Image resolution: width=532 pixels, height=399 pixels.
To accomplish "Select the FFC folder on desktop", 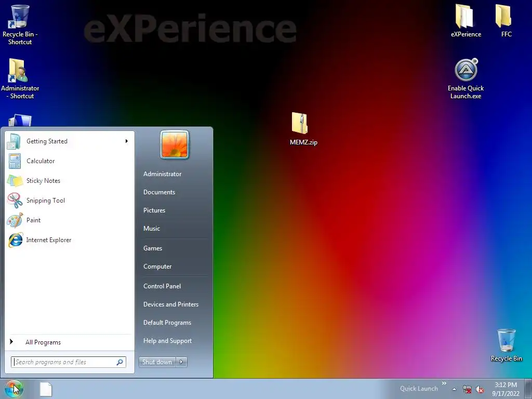I will 506,20.
